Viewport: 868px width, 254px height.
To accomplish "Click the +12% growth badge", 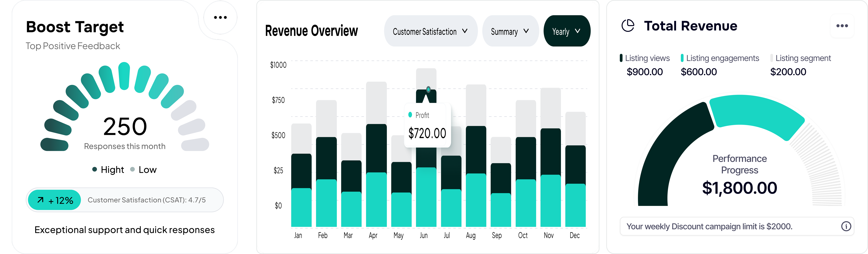I will (x=55, y=200).
